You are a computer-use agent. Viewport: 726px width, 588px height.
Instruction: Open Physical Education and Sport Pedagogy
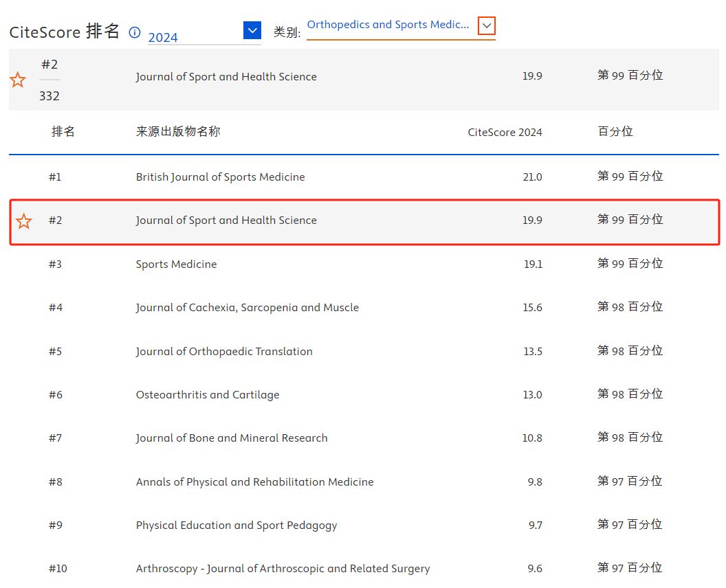236,525
